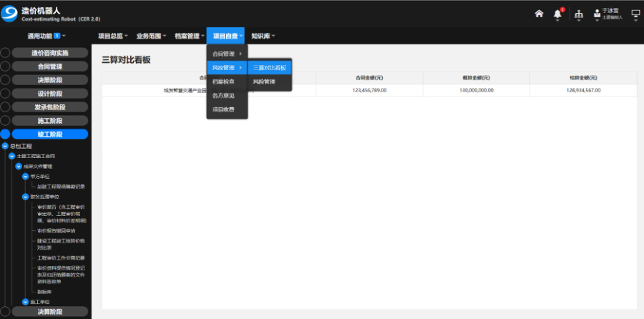Select the radio circle beside 造价咨询实施
Image resolution: width=644 pixels, height=319 pixels.
(5, 53)
